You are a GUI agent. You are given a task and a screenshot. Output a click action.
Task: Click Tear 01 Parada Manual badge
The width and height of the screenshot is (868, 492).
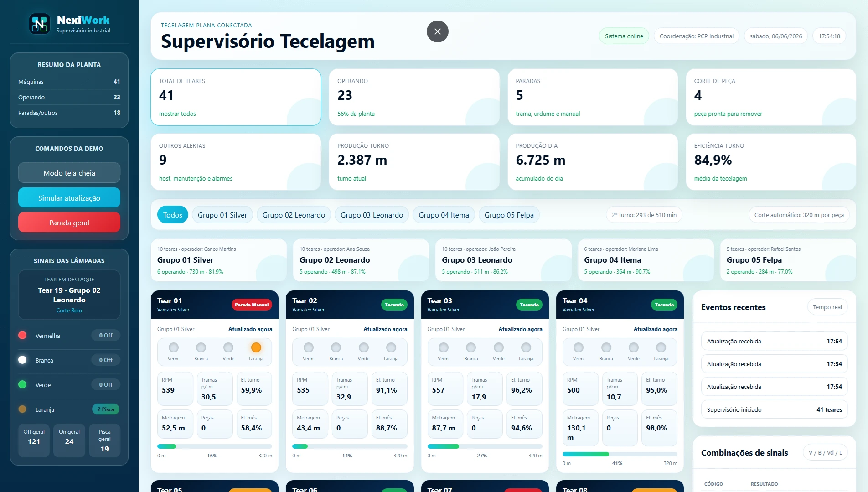(252, 305)
